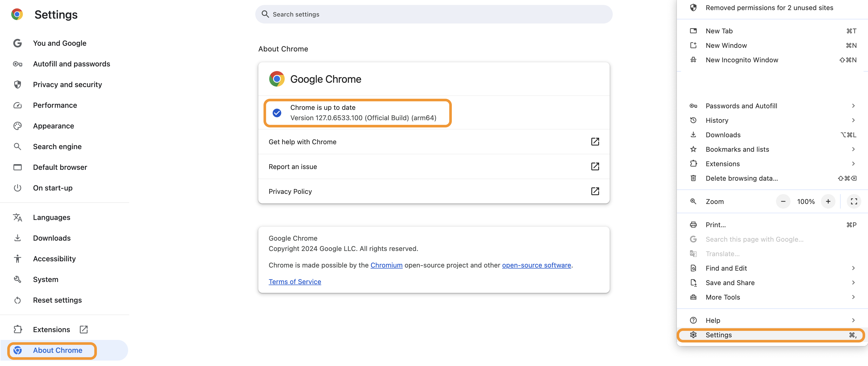Click the fullscreen icon in the Zoom row

pos(854,202)
